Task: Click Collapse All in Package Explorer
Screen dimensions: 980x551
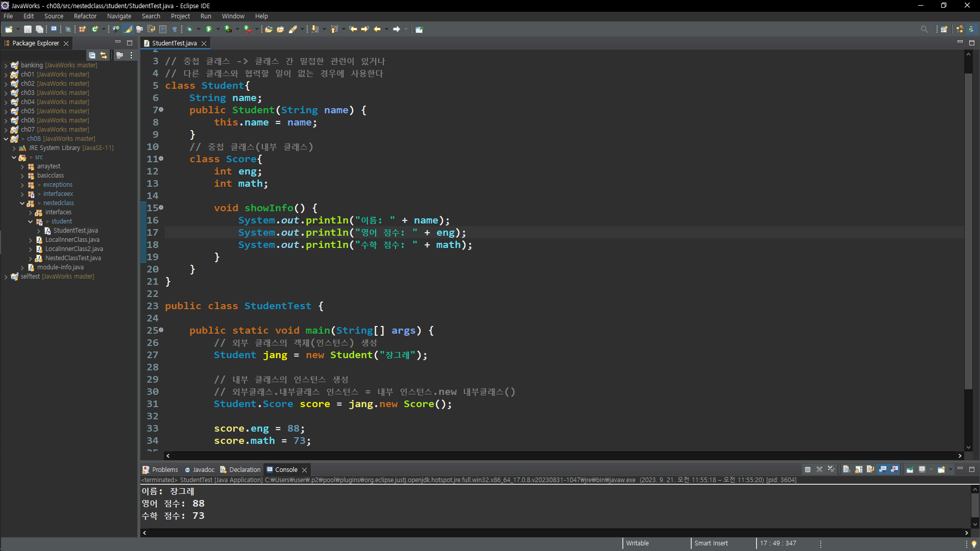Action: [x=92, y=55]
